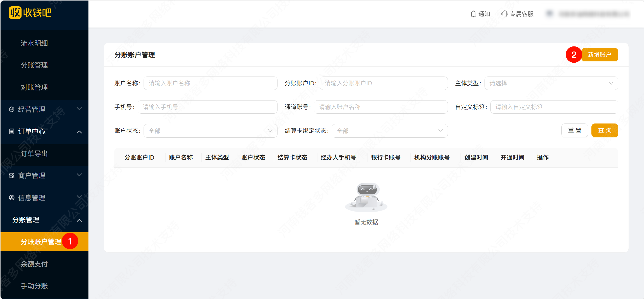Click the 信息管理 person icon
The height and width of the screenshot is (299, 644).
pyautogui.click(x=12, y=198)
